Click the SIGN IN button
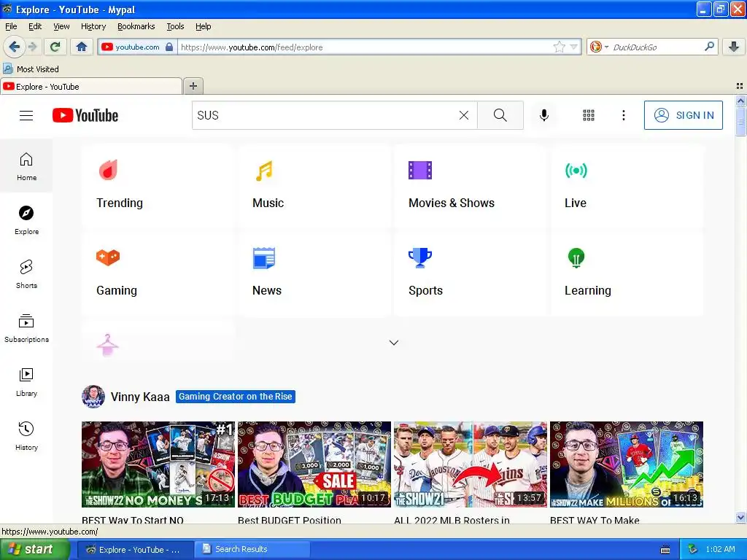Screen dimensions: 747x560 click(x=683, y=115)
